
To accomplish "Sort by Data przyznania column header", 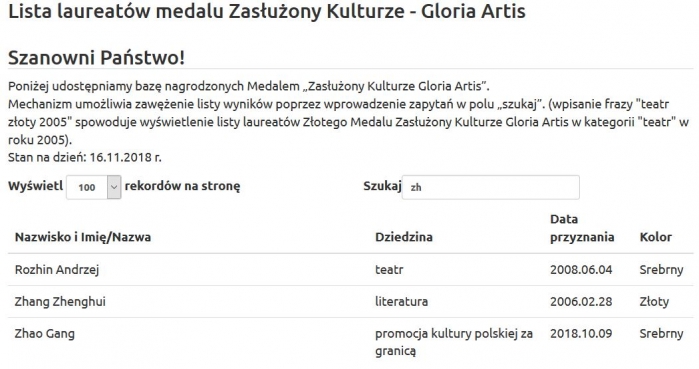I will point(582,228).
